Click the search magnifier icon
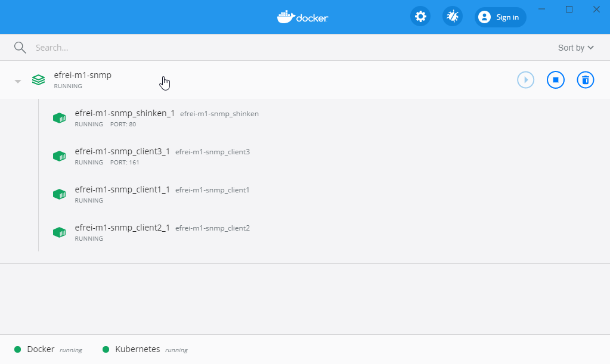This screenshot has height=364, width=610. (20, 48)
